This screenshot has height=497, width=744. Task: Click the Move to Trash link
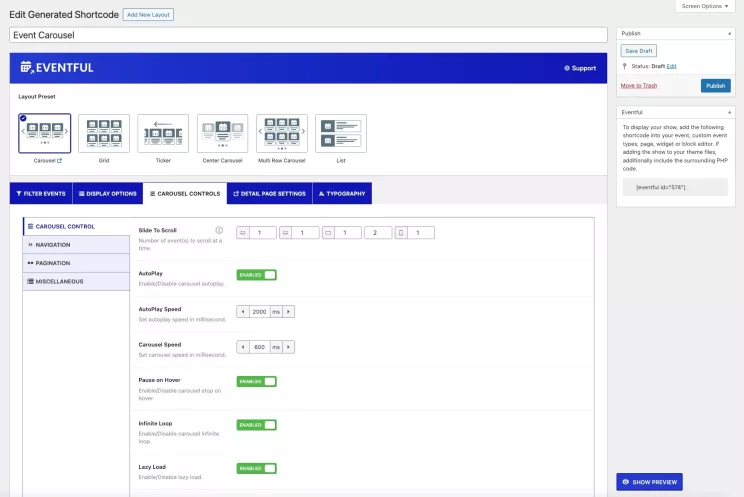[x=640, y=86]
